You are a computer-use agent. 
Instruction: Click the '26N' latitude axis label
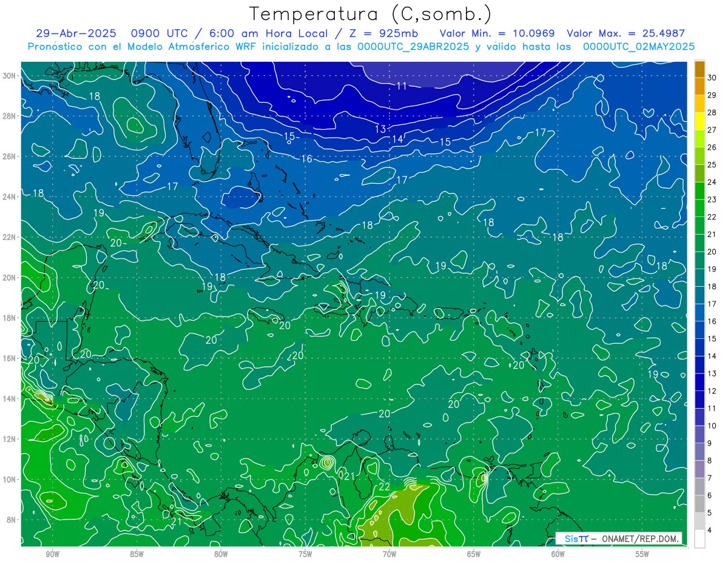tap(10, 156)
